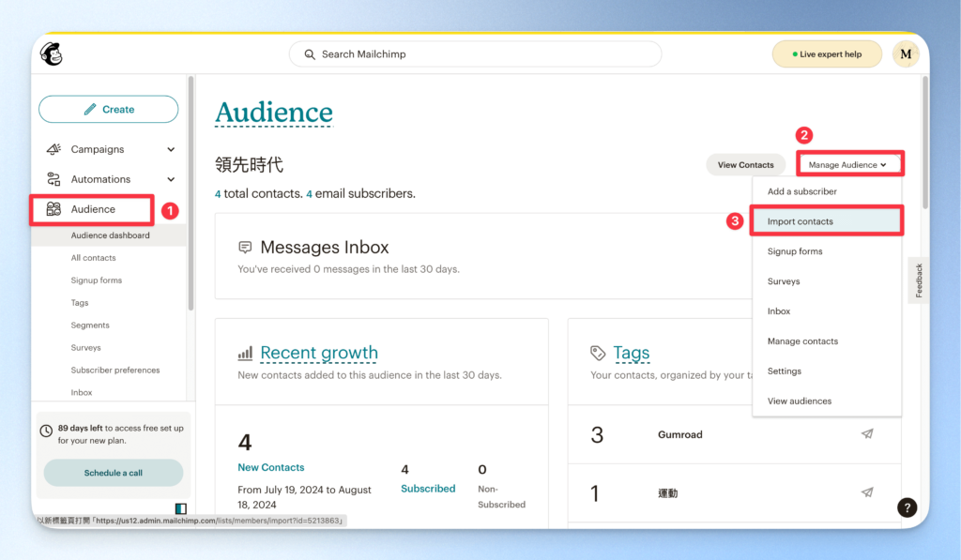Viewport: 961px width, 560px height.
Task: Send campaign to Gumroad tag icon
Action: point(867,433)
